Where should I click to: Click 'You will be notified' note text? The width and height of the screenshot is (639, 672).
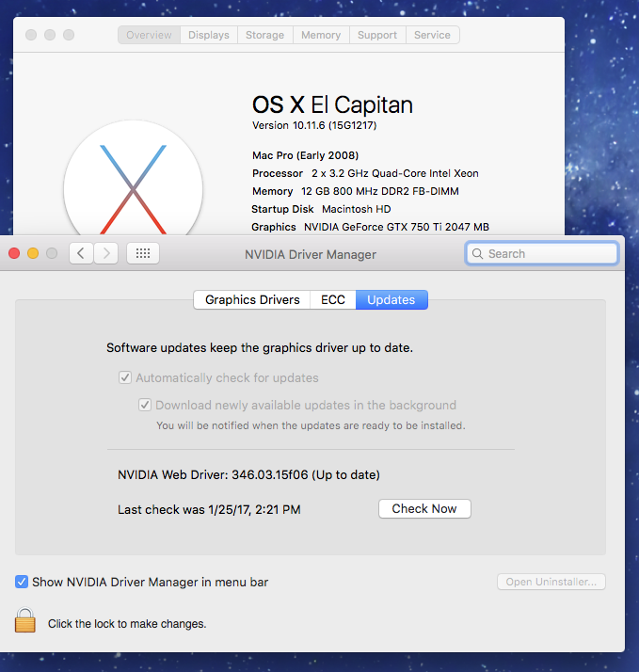(x=311, y=425)
